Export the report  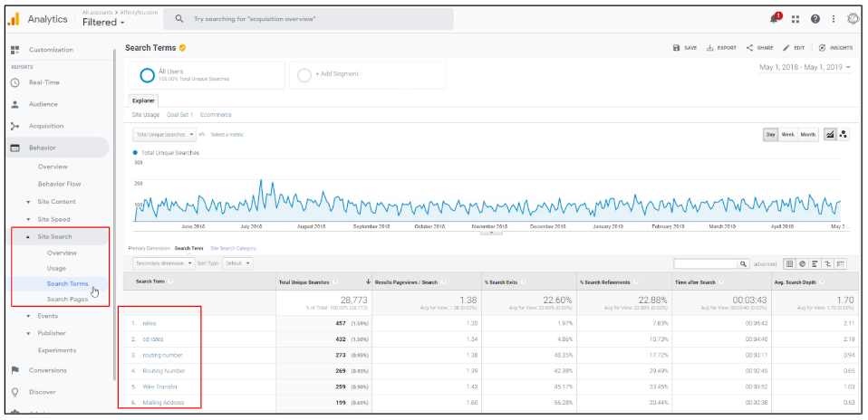pos(721,48)
